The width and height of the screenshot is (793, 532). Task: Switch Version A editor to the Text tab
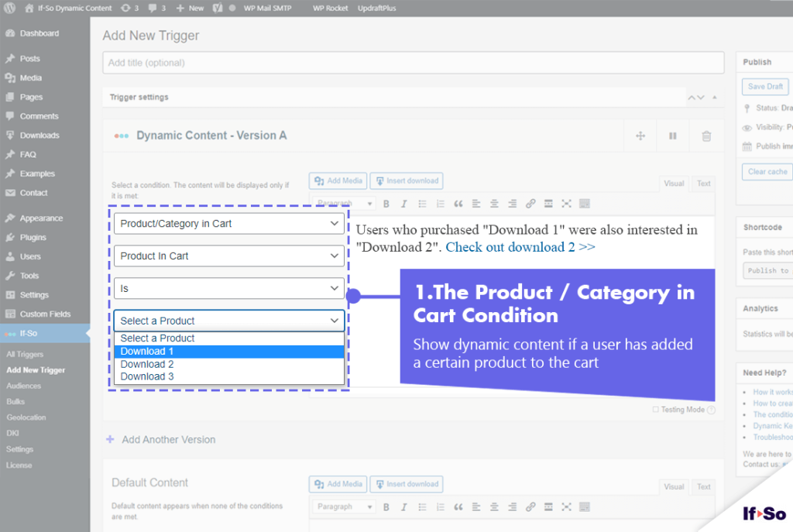[x=703, y=184]
